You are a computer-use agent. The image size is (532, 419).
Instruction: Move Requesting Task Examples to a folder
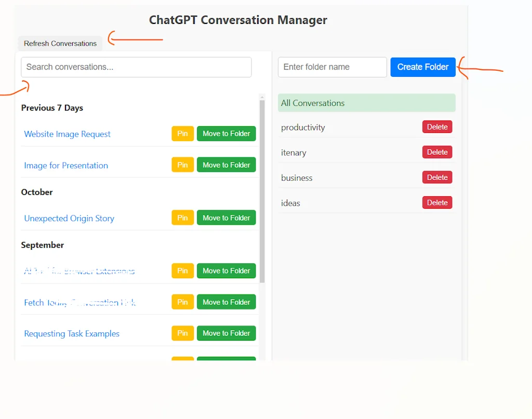click(226, 333)
